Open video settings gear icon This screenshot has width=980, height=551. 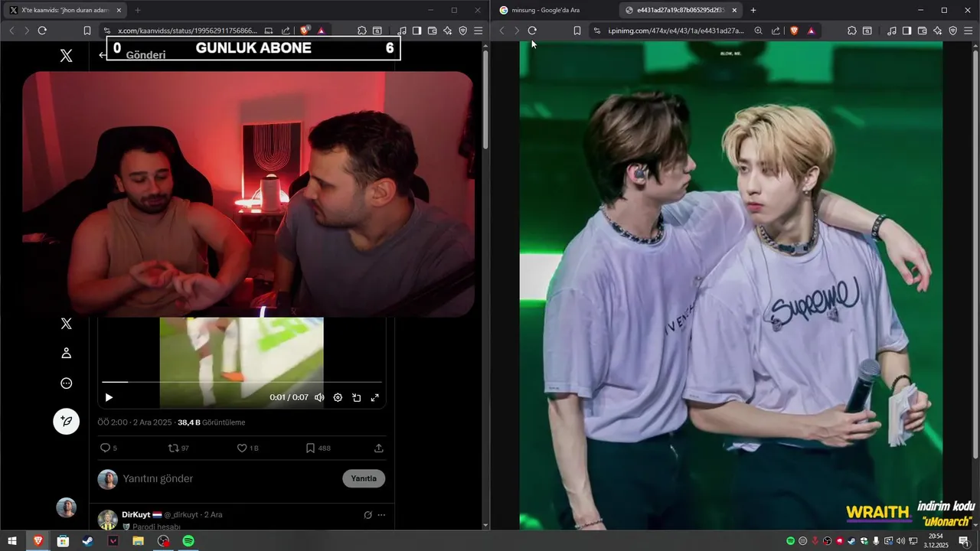338,397
